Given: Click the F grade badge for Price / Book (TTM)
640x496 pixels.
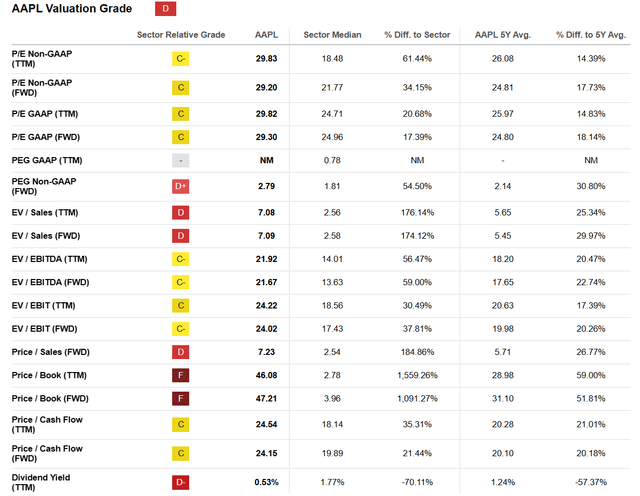Looking at the screenshot, I should click(180, 375).
